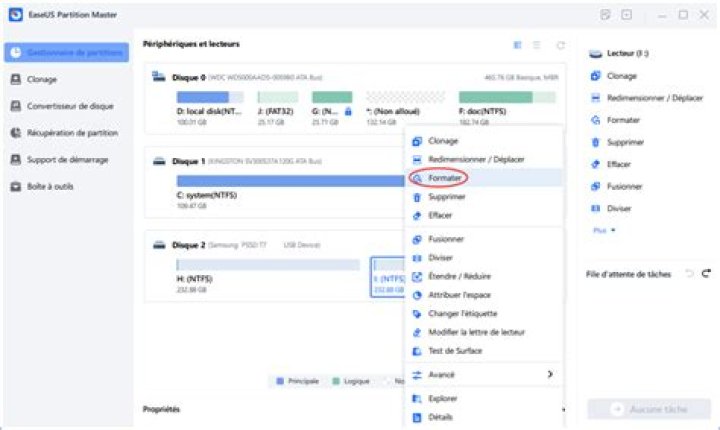Click the Disque 1 drive icon

pos(159,161)
